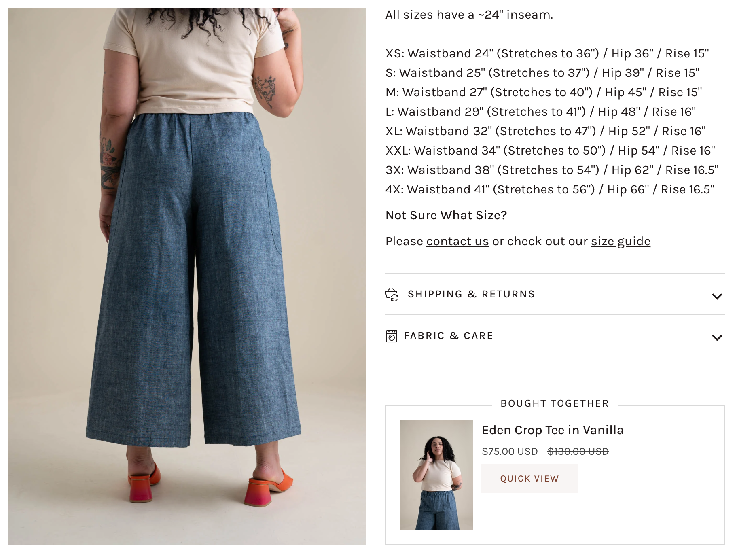Expand Shipping & Returns using its chevron arrow
Viewport: 737px width, 560px height.
coord(717,296)
